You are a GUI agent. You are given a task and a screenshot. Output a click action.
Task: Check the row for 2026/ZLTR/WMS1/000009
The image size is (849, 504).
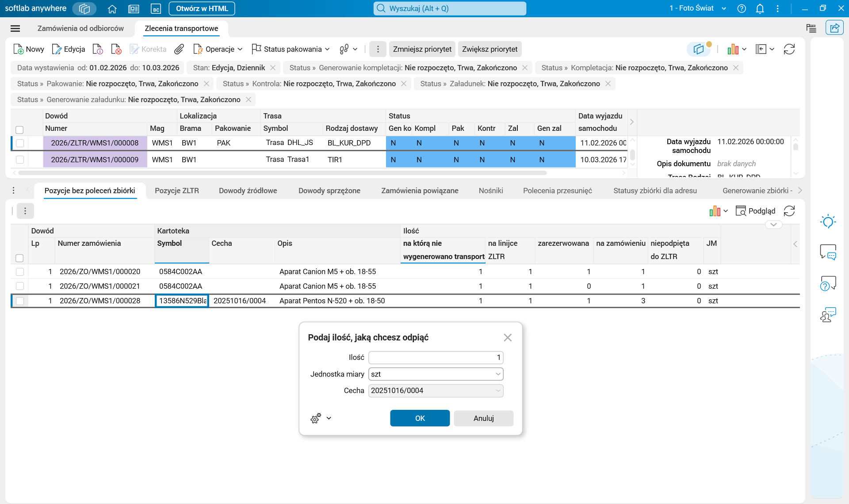pos(20,160)
